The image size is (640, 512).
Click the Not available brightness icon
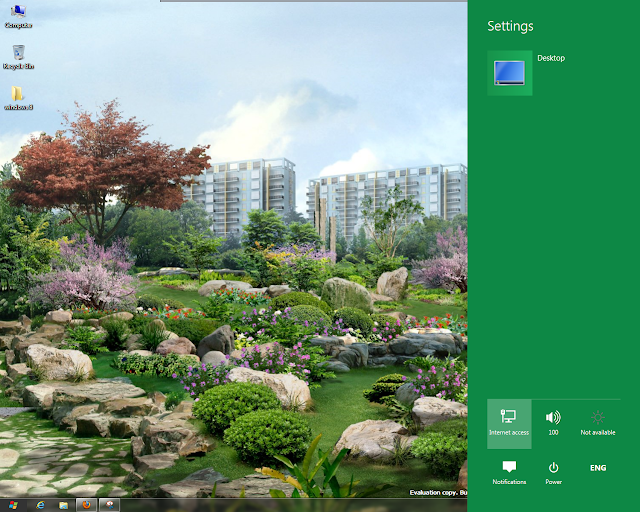pyautogui.click(x=598, y=424)
